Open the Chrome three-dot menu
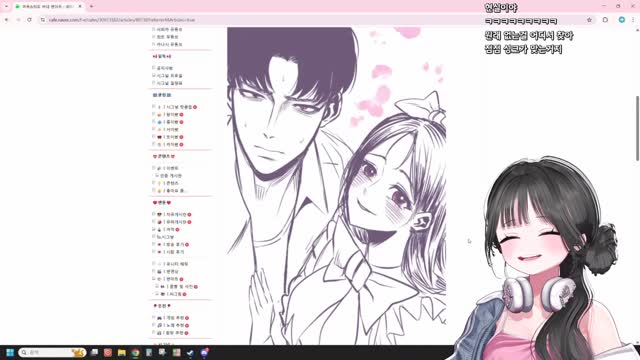This screenshot has width=640, height=360. click(633, 20)
